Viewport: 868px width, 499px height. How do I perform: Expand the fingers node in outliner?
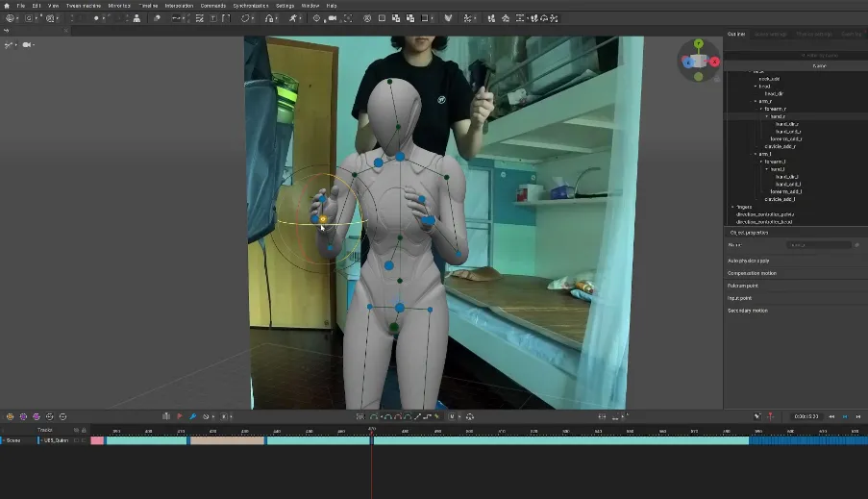click(732, 207)
